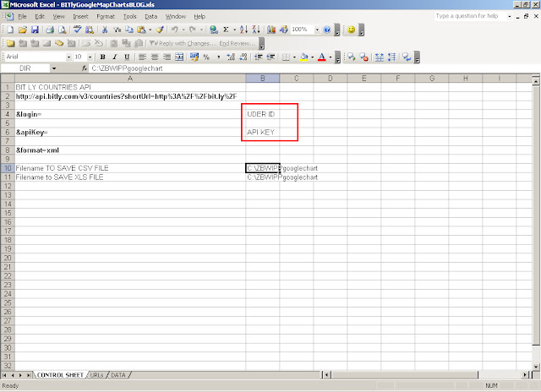Select the USER ID cell B4
Viewport: 541px width, 392px height.
263,114
